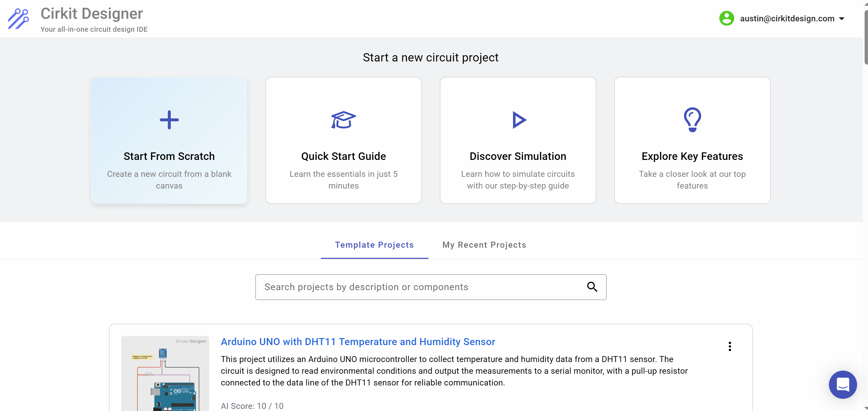Click the plus icon to start from scratch
The image size is (868, 411).
169,120
